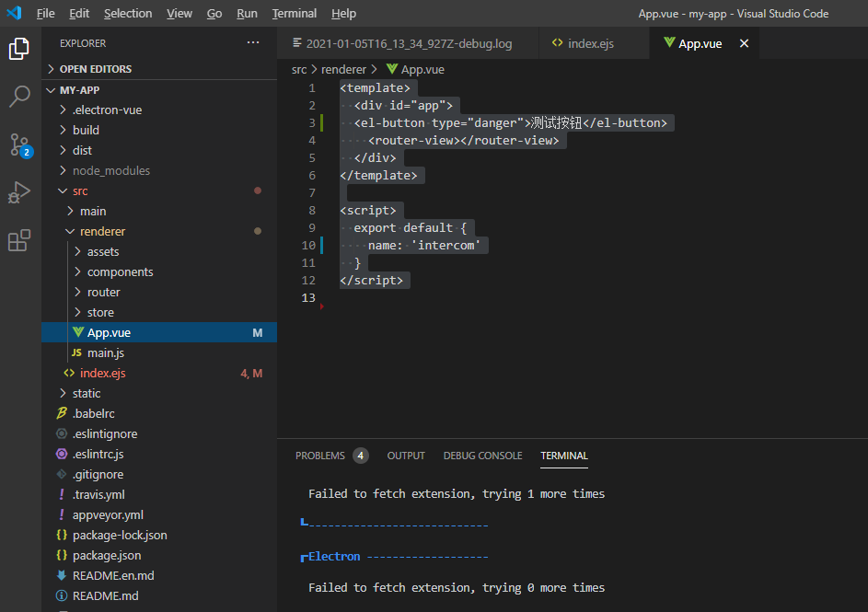Click the Problems badge showing 4
The height and width of the screenshot is (612, 868).
(360, 455)
